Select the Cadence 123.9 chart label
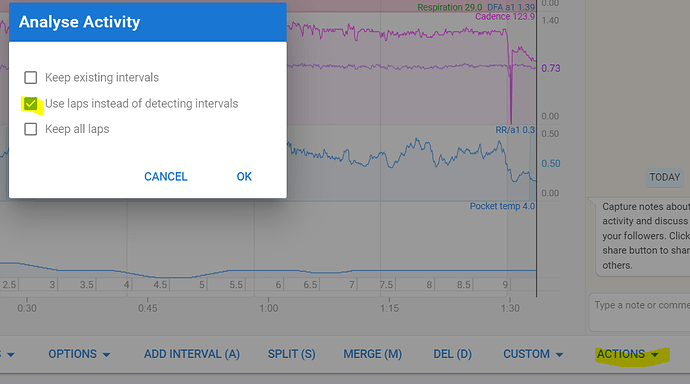 tap(505, 17)
